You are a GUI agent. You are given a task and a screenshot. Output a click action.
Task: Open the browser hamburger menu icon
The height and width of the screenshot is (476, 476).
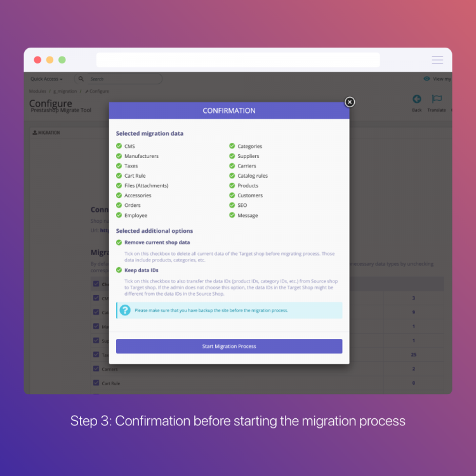click(437, 60)
